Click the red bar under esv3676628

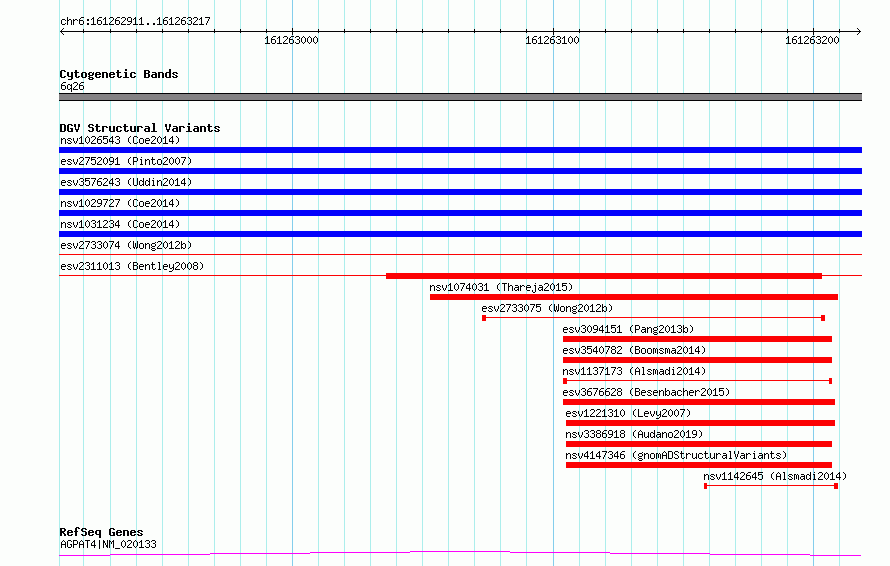699,402
